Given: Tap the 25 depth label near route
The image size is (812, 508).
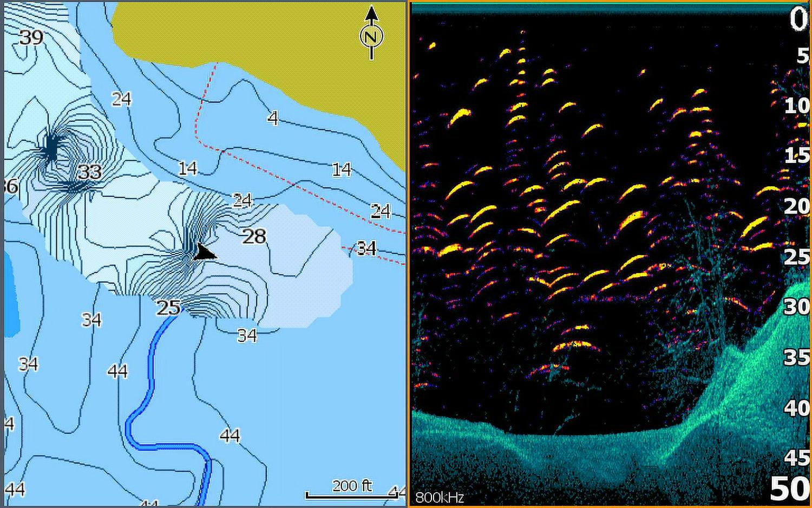Looking at the screenshot, I should tap(167, 308).
